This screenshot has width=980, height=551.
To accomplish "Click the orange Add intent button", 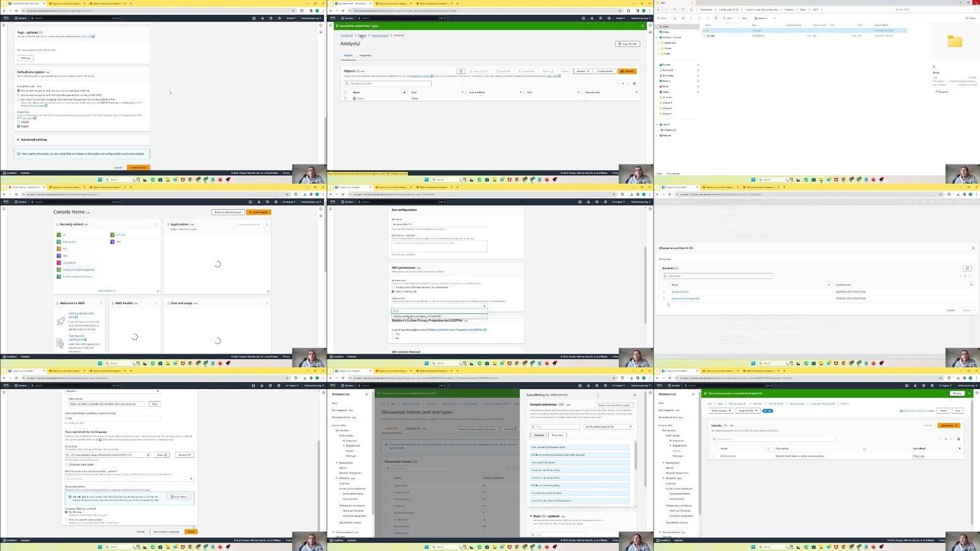I will (x=948, y=425).
